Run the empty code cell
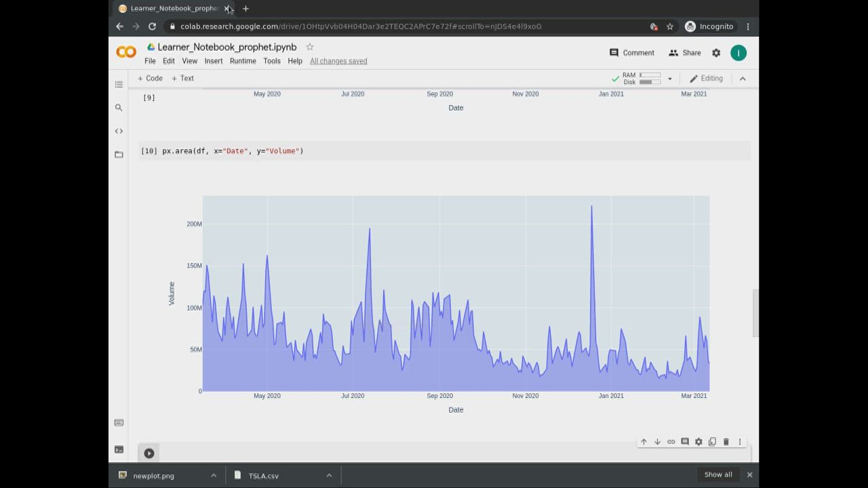Image resolution: width=868 pixels, height=488 pixels. tap(149, 453)
